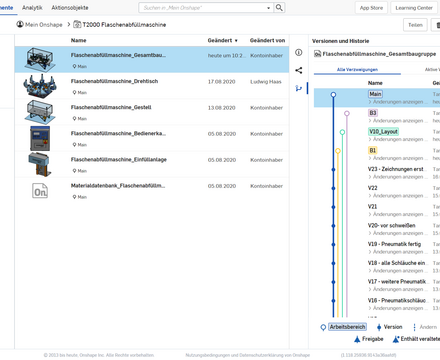The image size is (440, 360).
Task: Select version V23 - Zeichnungen erst
Action: pyautogui.click(x=396, y=169)
